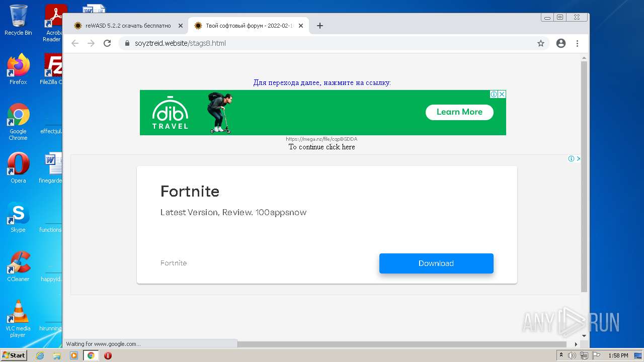644x362 pixels.
Task: Click the red Opera taskbar icon
Action: [108, 355]
